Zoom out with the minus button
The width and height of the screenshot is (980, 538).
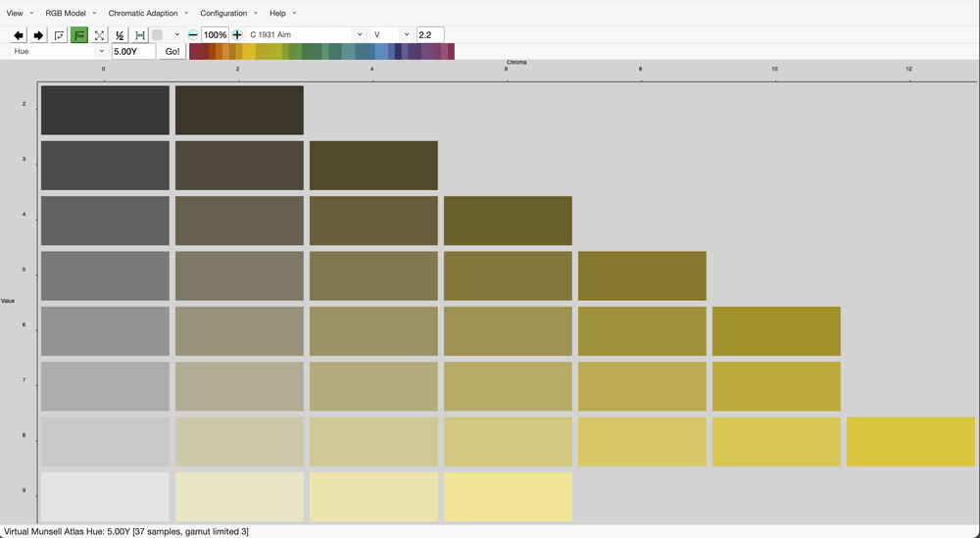coord(193,35)
